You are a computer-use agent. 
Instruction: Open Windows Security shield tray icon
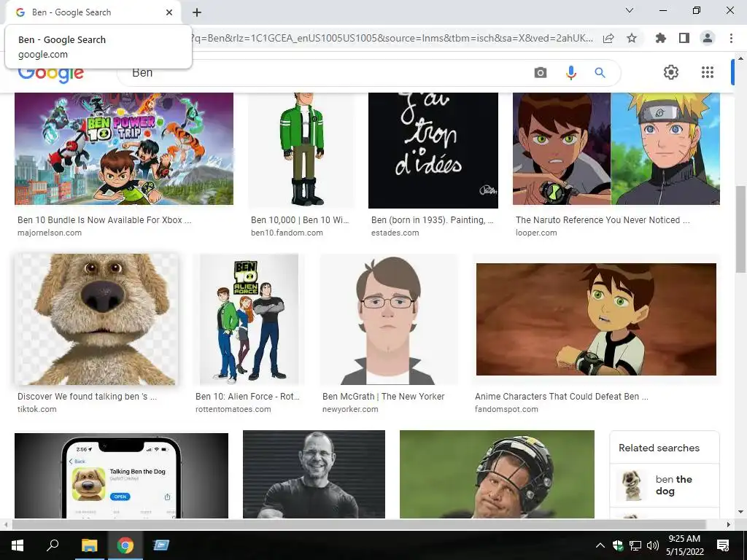[618, 545]
